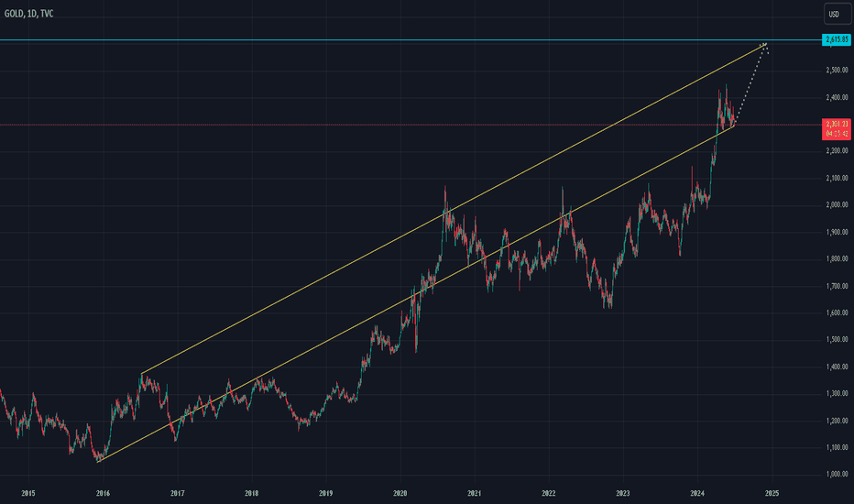Click the 2,100.00 price axis label

click(x=838, y=178)
